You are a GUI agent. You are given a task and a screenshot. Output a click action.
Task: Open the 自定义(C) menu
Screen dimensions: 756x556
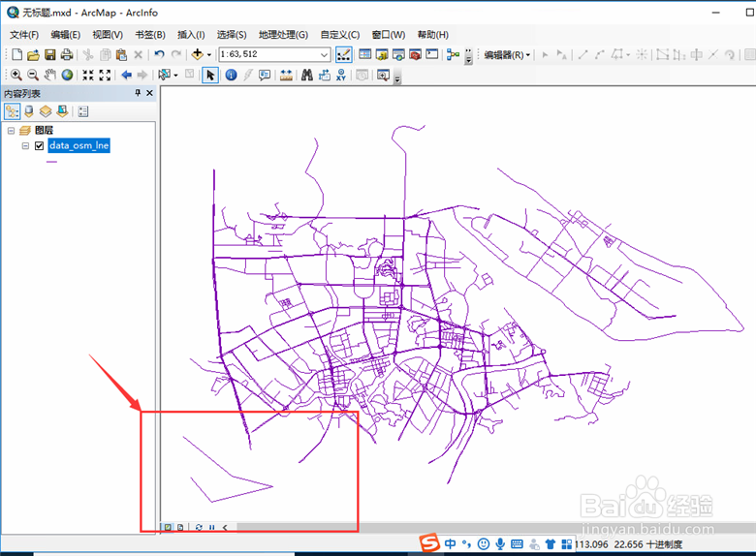340,35
